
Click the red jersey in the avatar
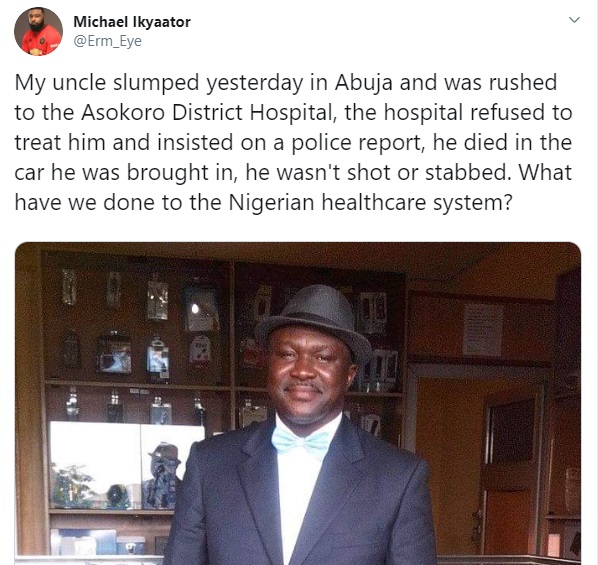41,41
